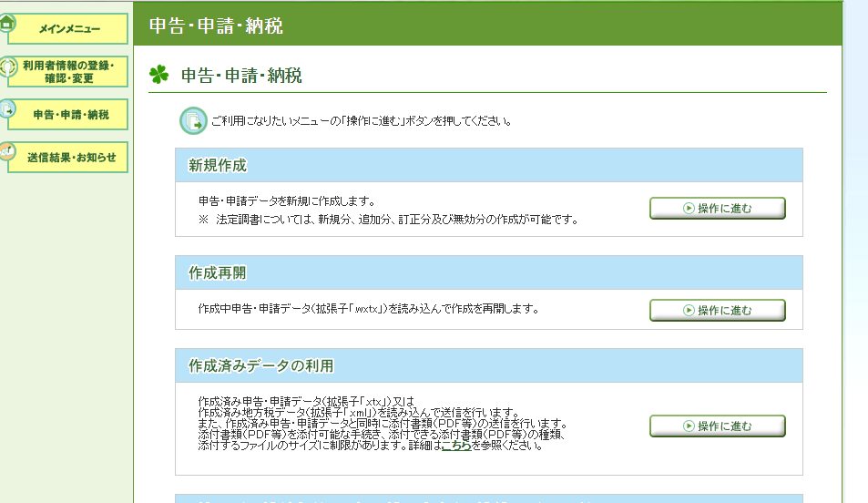Proceed with 操作に進む for 作成済みデータの利用

[x=717, y=426]
